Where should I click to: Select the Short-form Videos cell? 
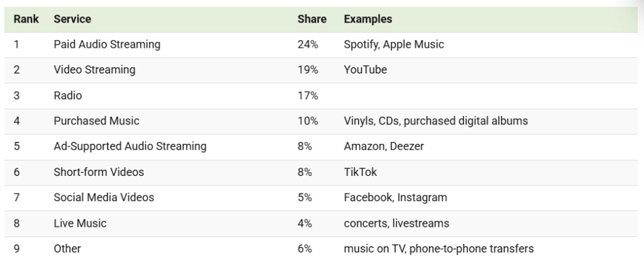pyautogui.click(x=99, y=172)
